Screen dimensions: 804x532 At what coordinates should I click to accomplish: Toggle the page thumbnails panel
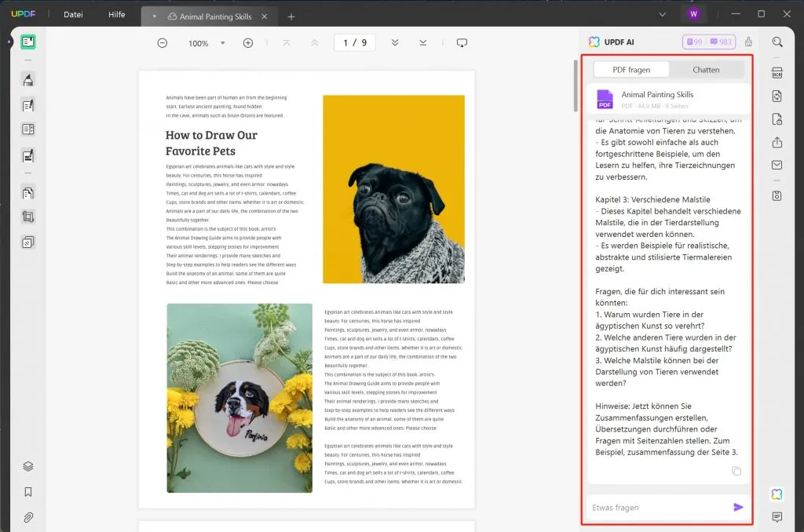(x=27, y=466)
